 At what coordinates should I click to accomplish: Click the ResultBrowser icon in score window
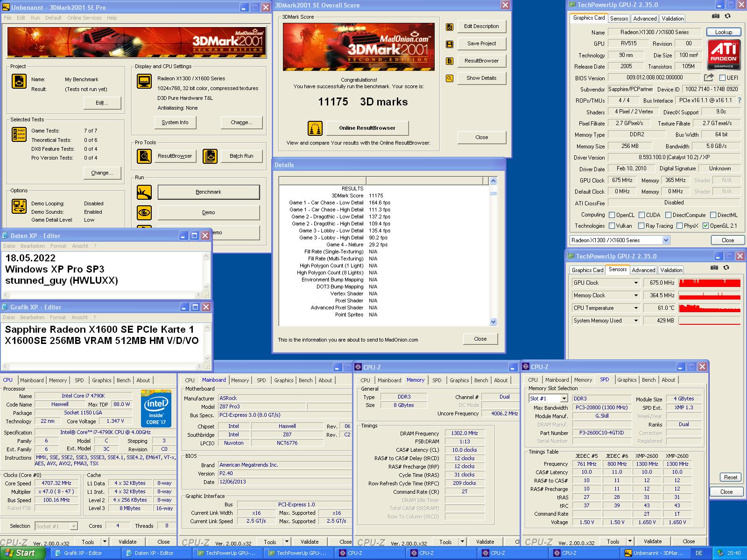click(x=450, y=61)
